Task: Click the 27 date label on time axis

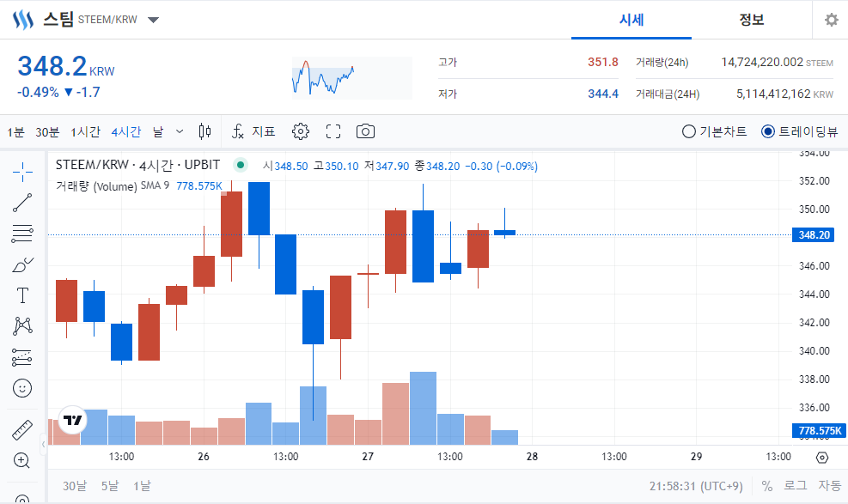Action: click(368, 457)
